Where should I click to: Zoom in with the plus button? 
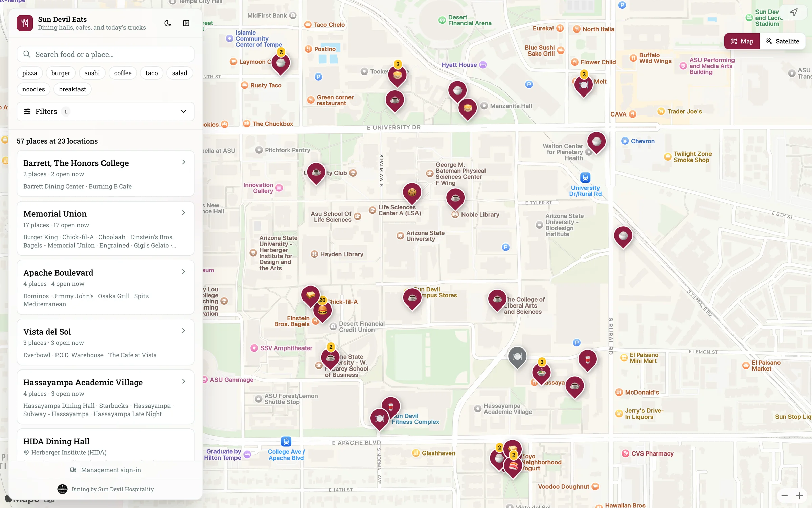tap(799, 496)
